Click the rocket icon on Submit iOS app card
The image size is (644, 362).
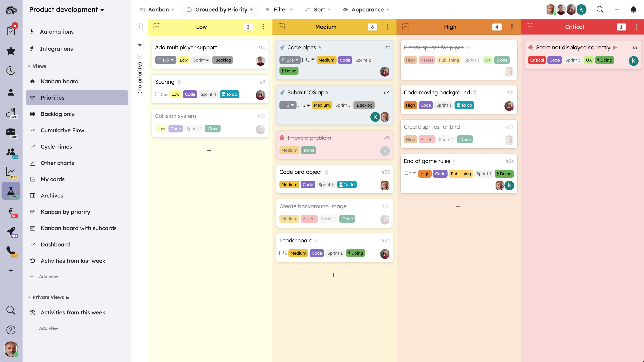(282, 92)
